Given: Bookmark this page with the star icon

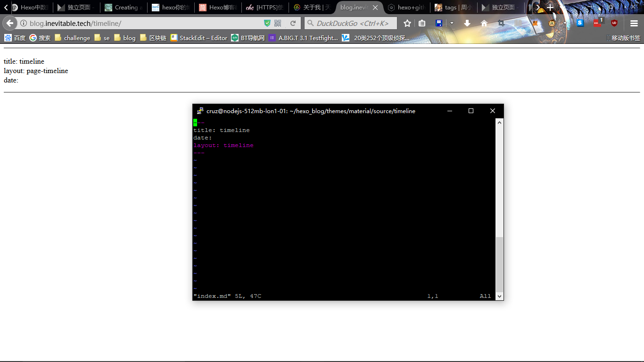Looking at the screenshot, I should pyautogui.click(x=407, y=23).
